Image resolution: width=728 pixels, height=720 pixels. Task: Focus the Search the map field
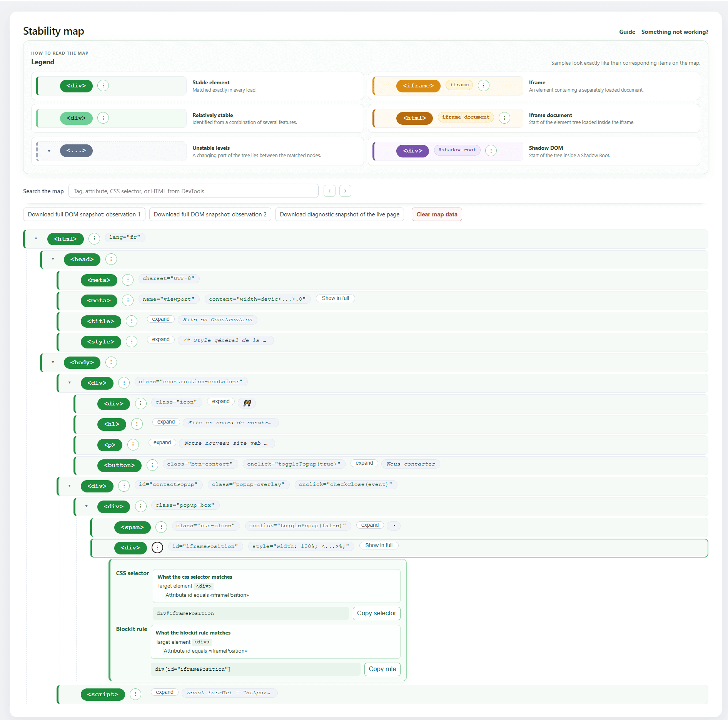click(194, 191)
